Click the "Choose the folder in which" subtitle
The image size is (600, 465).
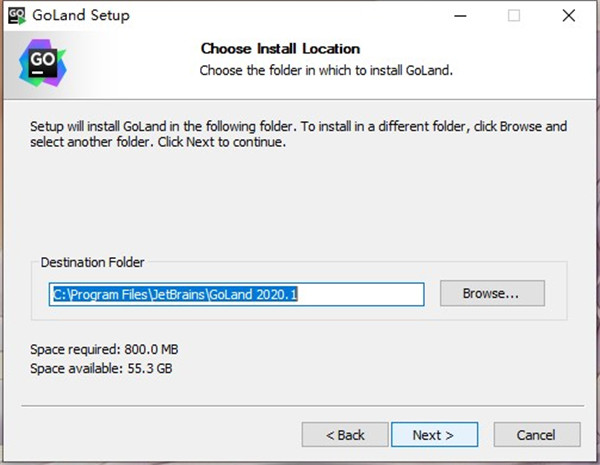point(326,70)
